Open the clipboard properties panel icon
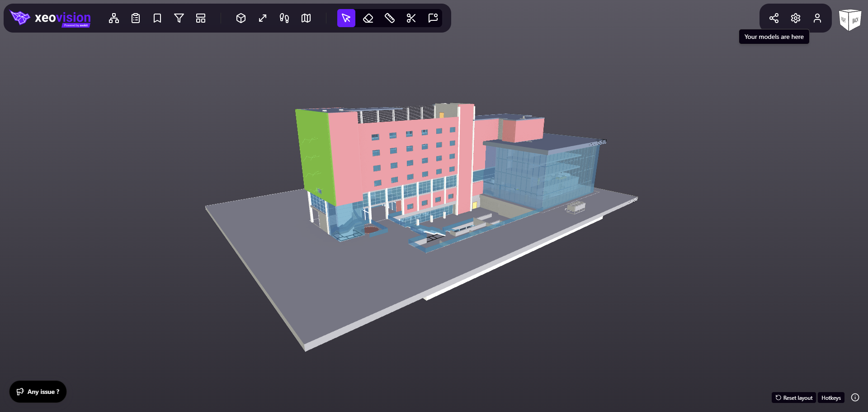Viewport: 868px width, 412px height. (136, 18)
